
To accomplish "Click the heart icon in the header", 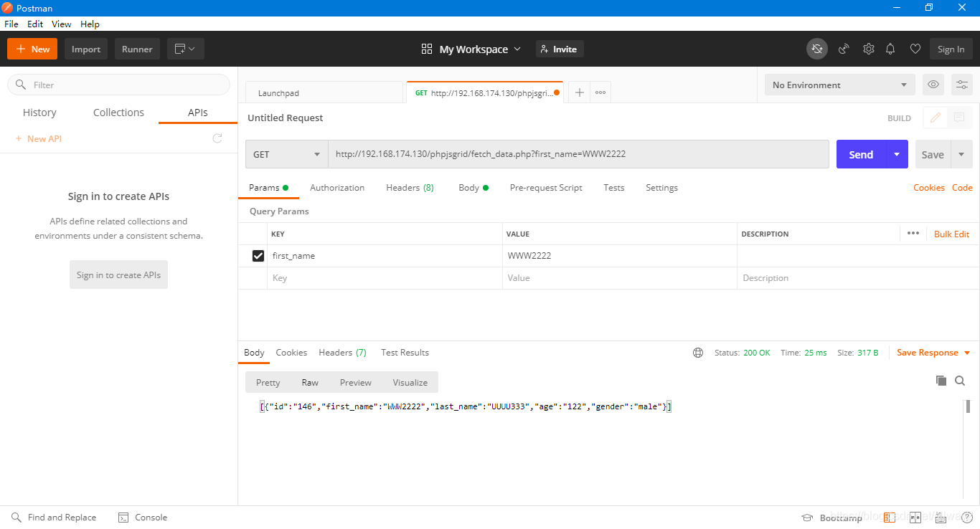I will click(915, 49).
